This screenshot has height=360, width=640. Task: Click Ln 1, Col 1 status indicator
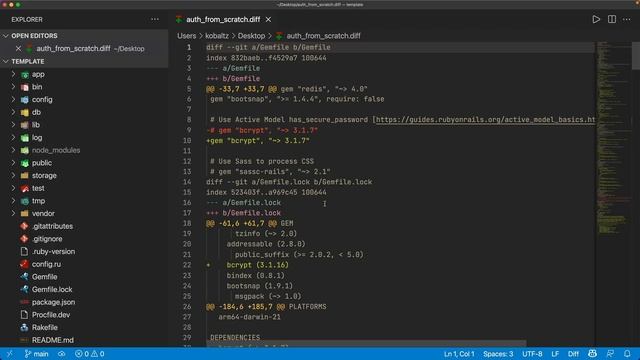click(459, 354)
